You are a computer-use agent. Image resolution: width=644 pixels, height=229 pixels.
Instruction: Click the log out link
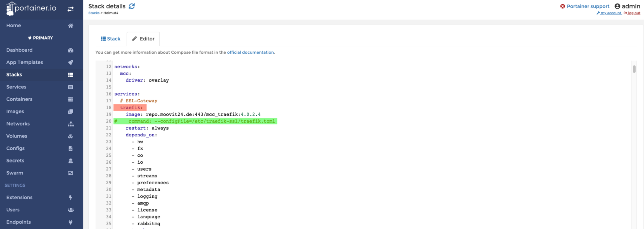[634, 13]
